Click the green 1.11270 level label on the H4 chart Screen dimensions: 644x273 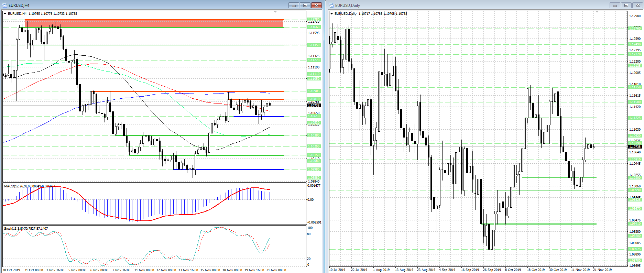point(314,60)
